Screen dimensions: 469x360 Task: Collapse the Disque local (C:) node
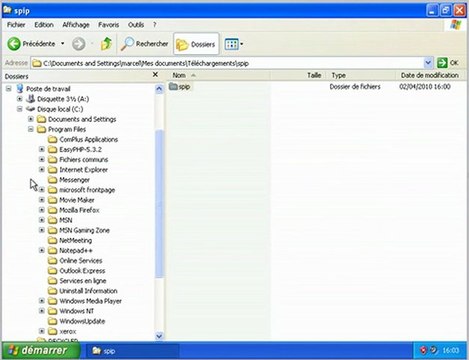(x=20, y=109)
